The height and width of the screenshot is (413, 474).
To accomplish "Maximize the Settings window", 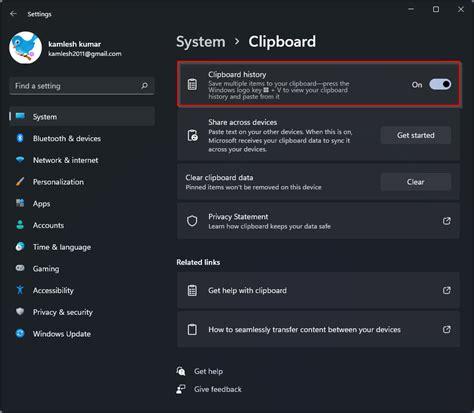I will click(x=436, y=9).
